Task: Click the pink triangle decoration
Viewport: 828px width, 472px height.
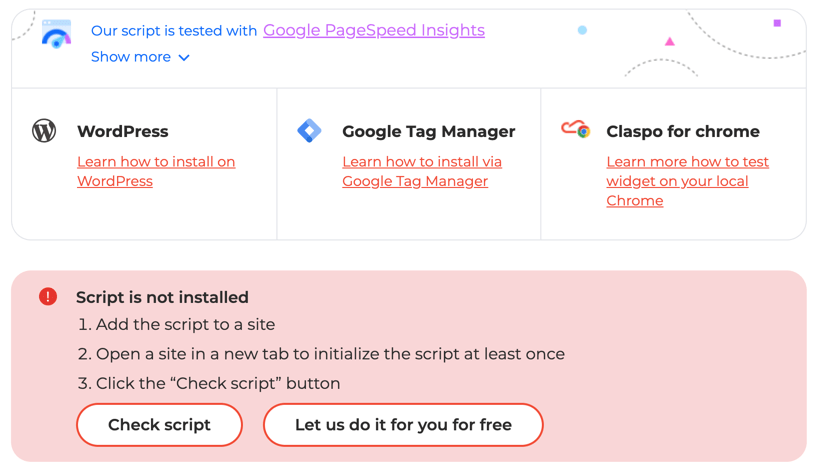Action: pyautogui.click(x=670, y=41)
